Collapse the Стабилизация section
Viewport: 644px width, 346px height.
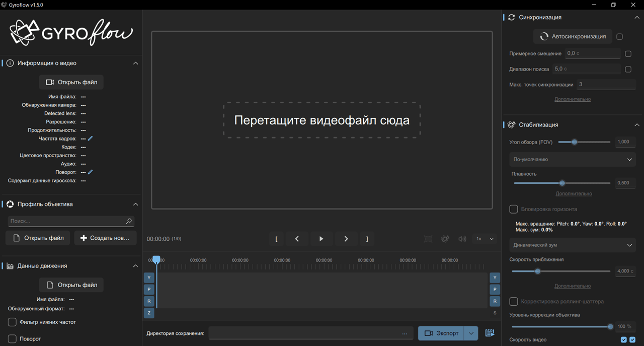pyautogui.click(x=637, y=124)
